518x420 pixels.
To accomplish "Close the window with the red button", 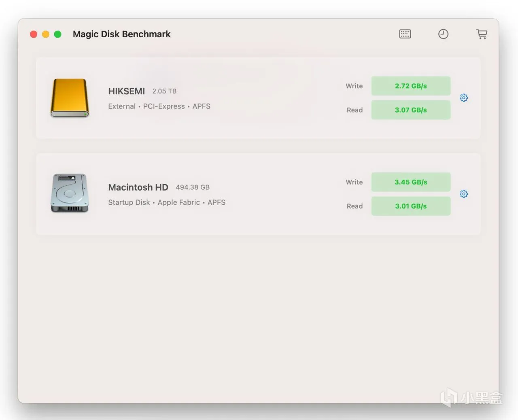I will 34,34.
